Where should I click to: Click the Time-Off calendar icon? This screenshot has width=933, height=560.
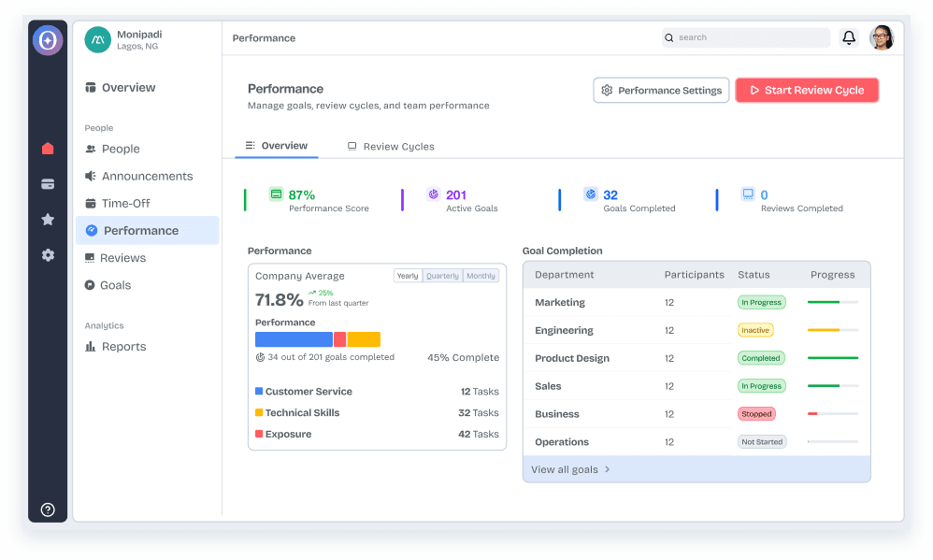[91, 203]
